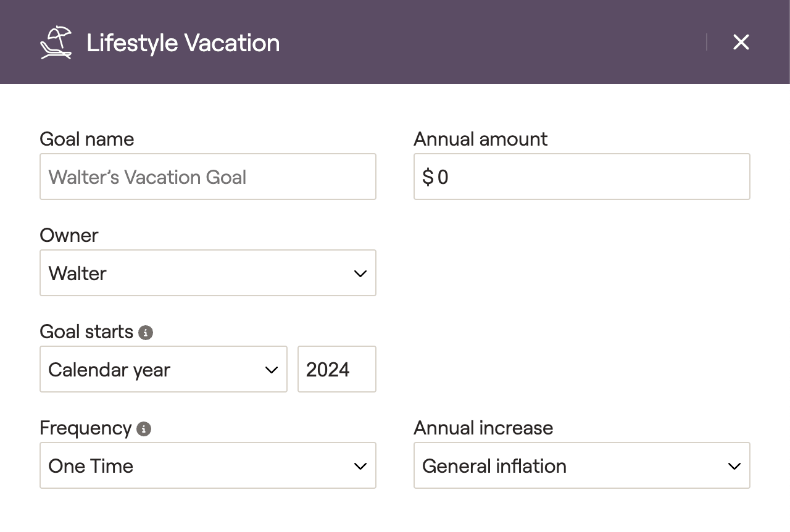This screenshot has height=532, width=790.
Task: Click the Annual increase label
Action: 483,428
